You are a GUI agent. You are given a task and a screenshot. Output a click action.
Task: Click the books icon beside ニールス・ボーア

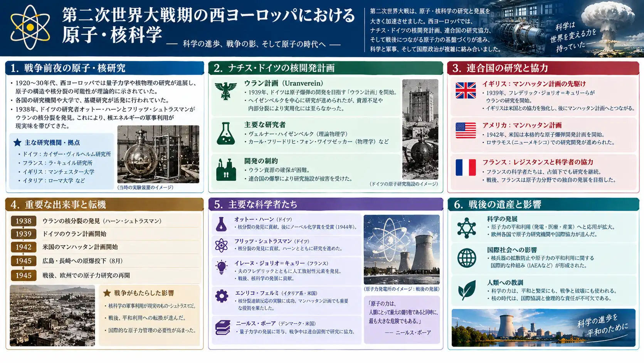pyautogui.click(x=223, y=328)
